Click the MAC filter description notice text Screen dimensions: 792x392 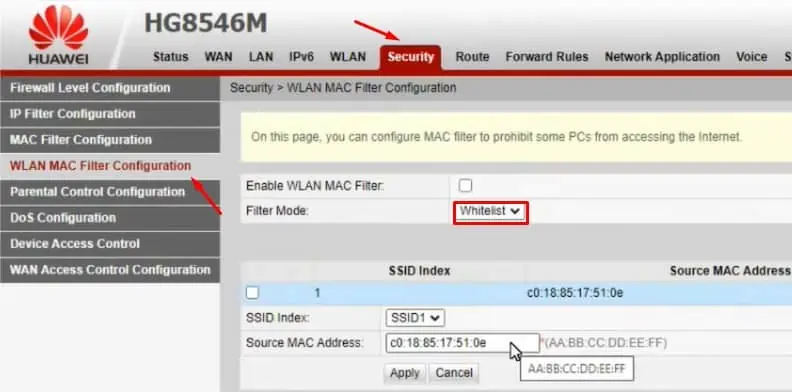point(497,137)
